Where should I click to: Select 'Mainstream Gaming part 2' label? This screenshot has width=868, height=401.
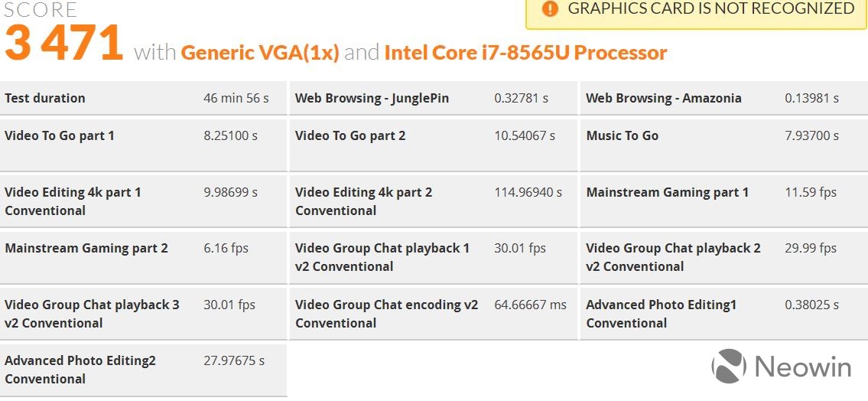86,248
